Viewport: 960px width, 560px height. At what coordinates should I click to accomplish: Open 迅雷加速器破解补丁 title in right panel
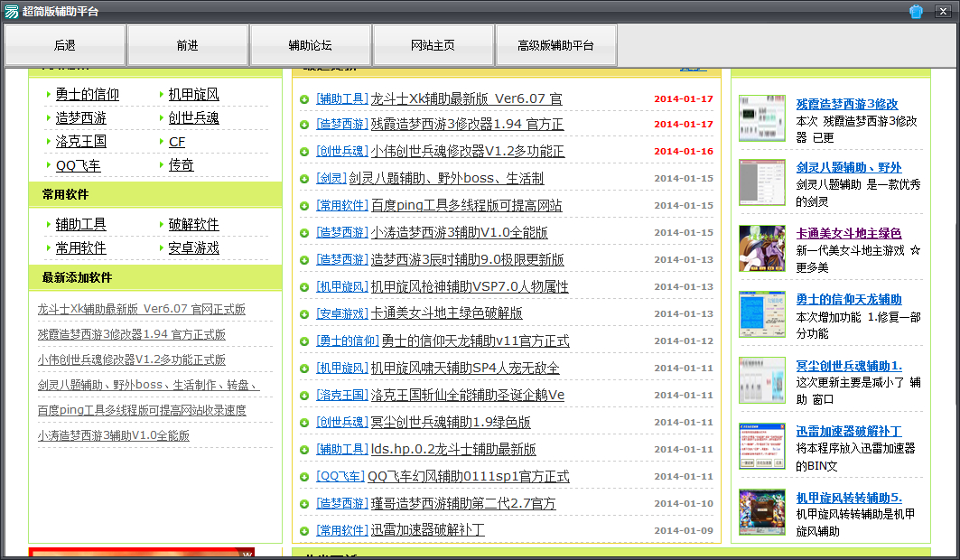[849, 432]
